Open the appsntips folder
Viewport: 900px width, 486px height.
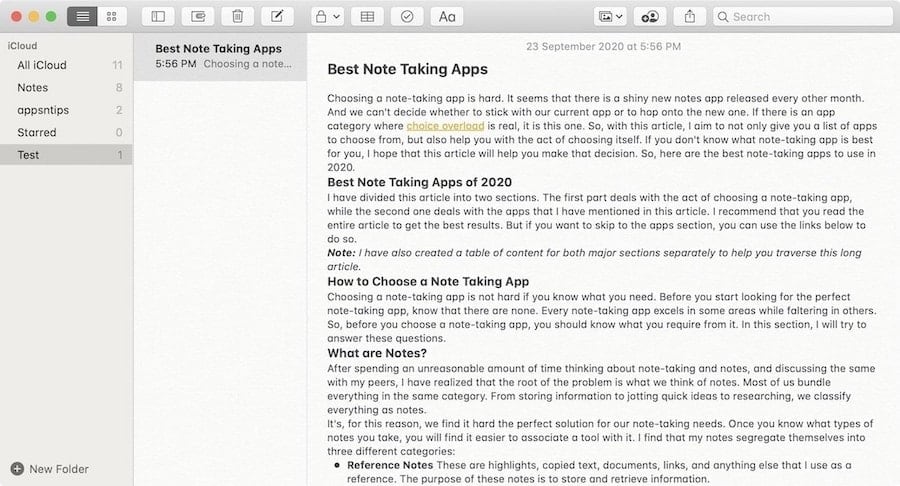(45, 110)
